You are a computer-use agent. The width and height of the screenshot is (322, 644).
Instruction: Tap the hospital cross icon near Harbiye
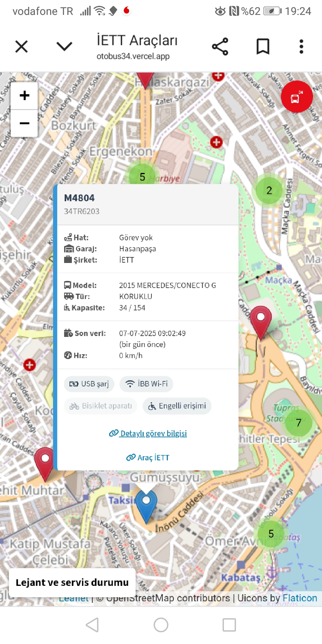[216, 142]
